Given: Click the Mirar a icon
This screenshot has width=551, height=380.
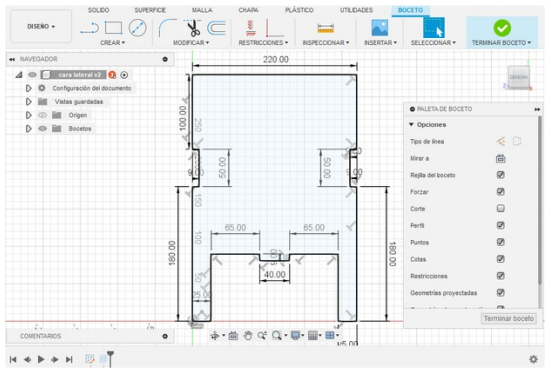Looking at the screenshot, I should tap(500, 159).
